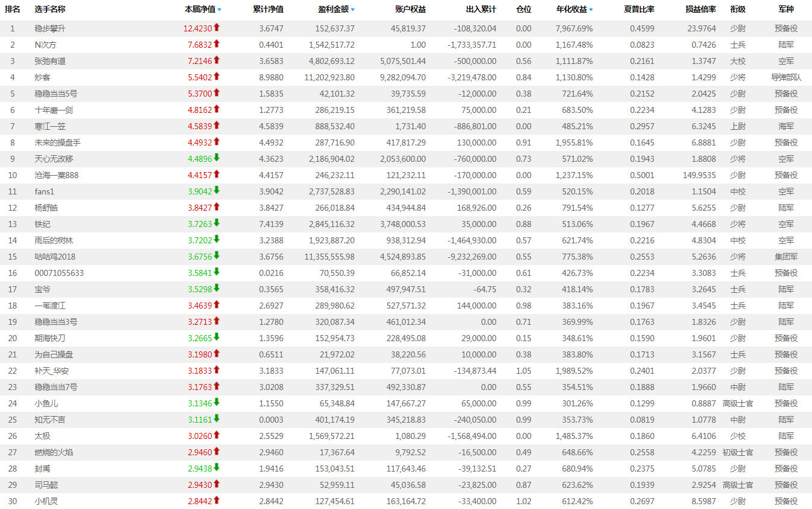Click the green down arrow for 封禹

[x=217, y=468]
